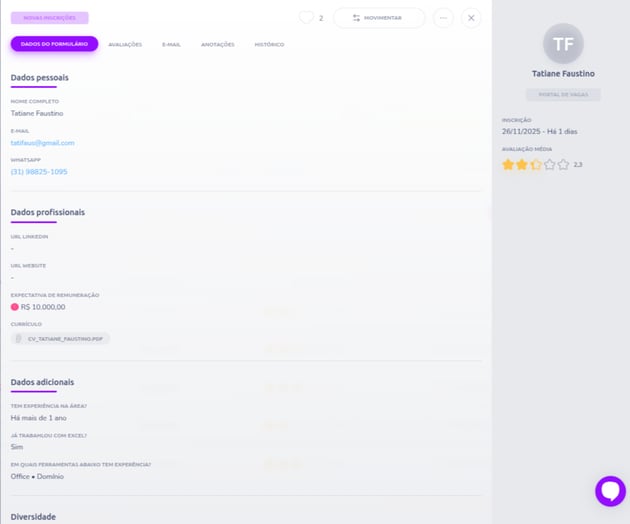Click the Novas Inscrições stage badge

[x=49, y=18]
